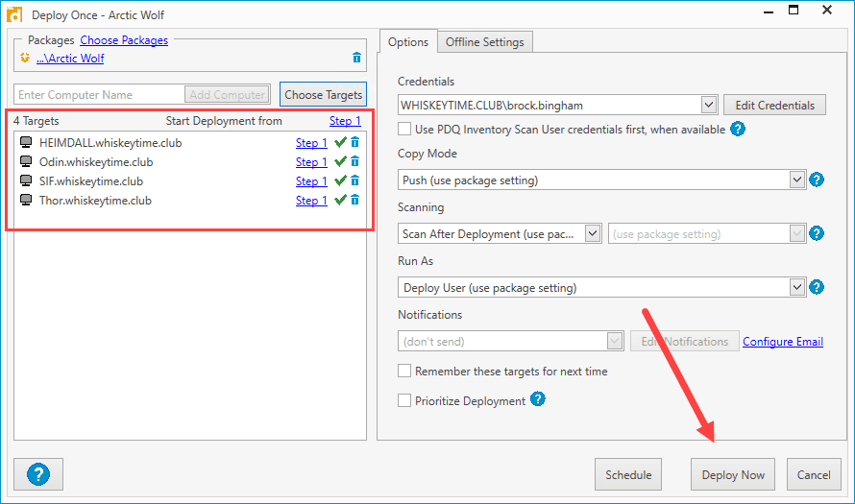Image resolution: width=855 pixels, height=504 pixels.
Task: Click green checkmark for SIF.whiskeytime.club
Action: pos(340,180)
